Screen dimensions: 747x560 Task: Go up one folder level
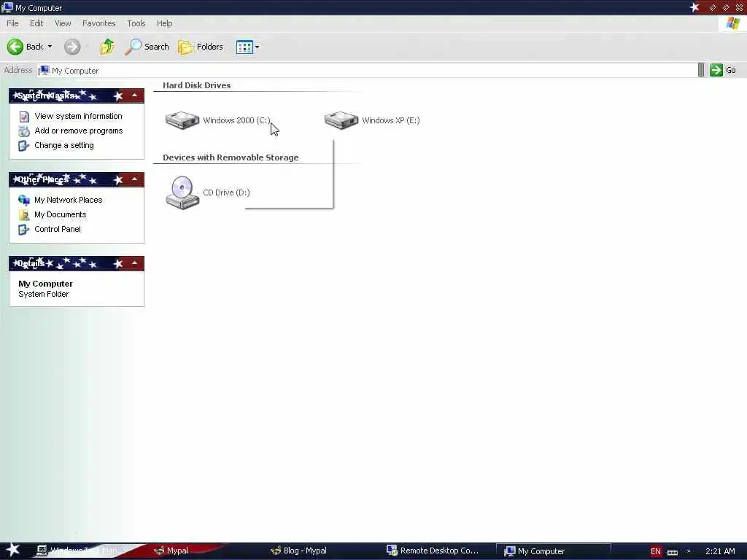(107, 47)
